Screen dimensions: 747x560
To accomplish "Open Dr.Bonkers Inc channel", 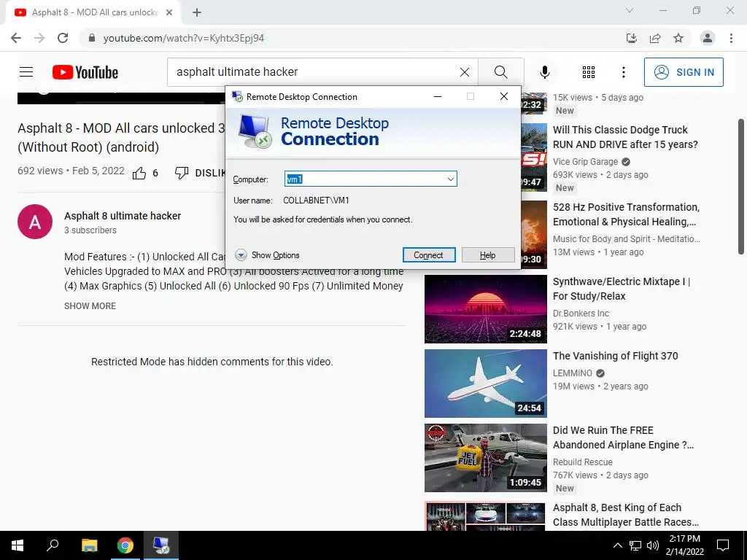I will coord(581,314).
